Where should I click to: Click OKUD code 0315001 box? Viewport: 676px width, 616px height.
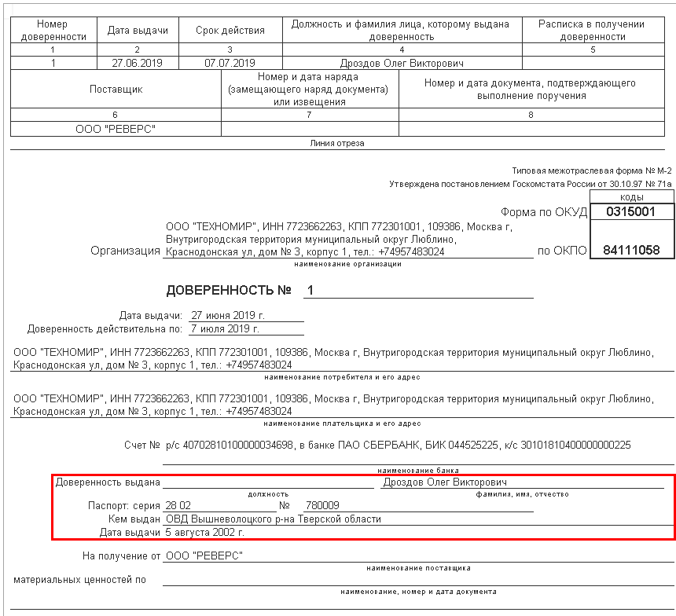point(632,211)
